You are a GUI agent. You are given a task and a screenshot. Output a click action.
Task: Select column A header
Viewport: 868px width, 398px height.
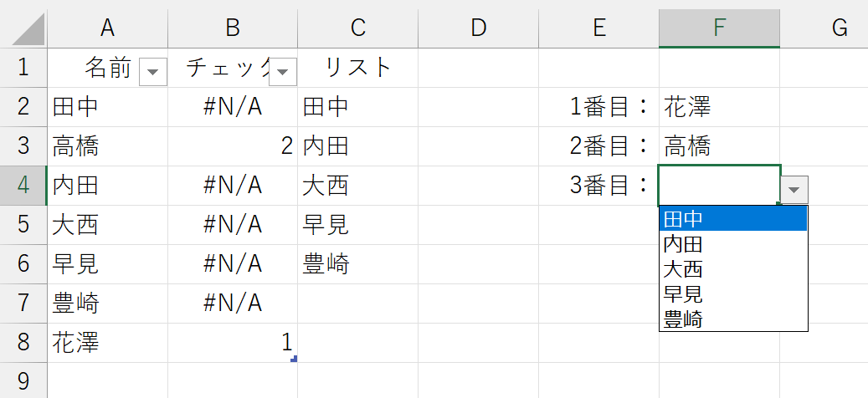[x=107, y=28]
